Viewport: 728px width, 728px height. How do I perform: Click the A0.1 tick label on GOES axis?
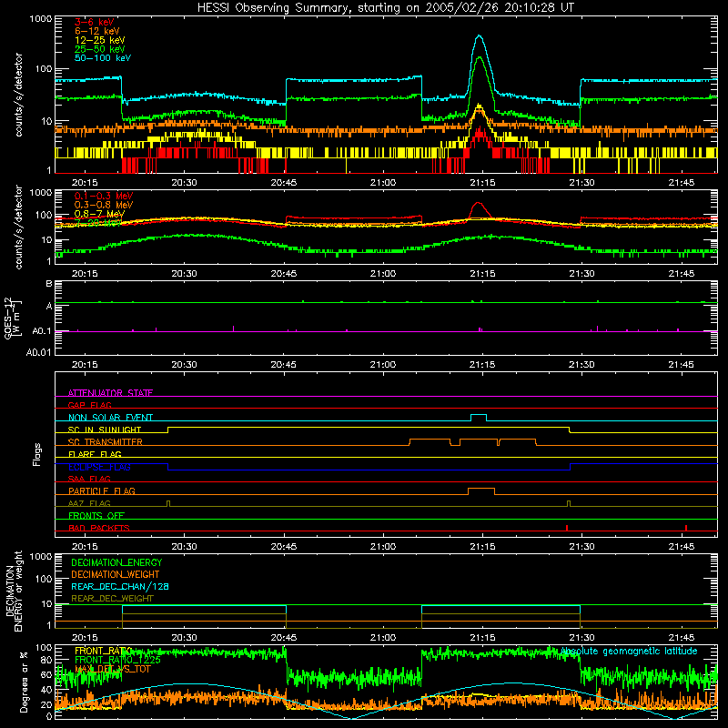click(42, 331)
